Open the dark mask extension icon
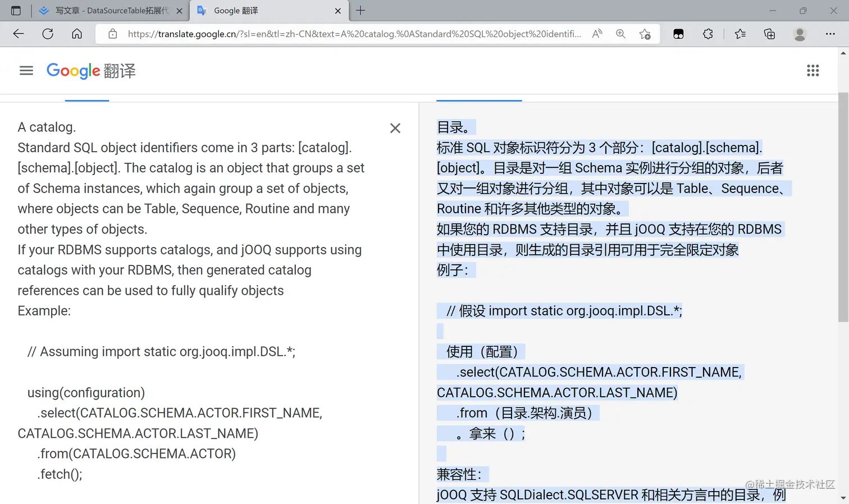The image size is (849, 504). pos(678,34)
